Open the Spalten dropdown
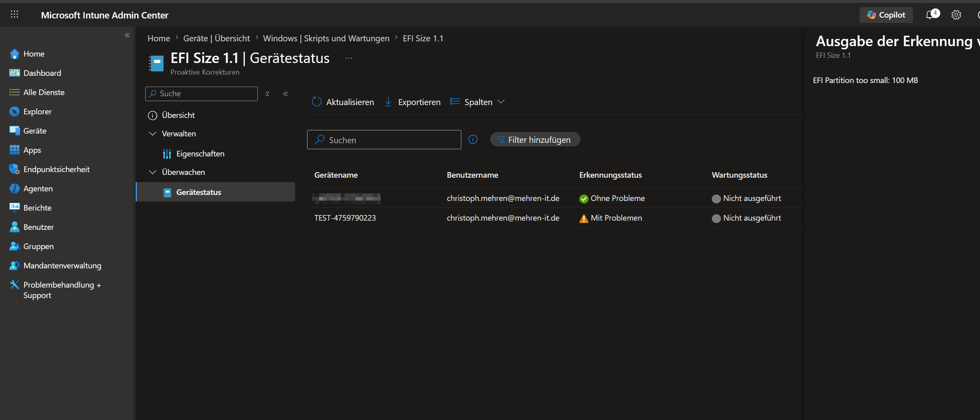This screenshot has height=420, width=980. pyautogui.click(x=477, y=102)
